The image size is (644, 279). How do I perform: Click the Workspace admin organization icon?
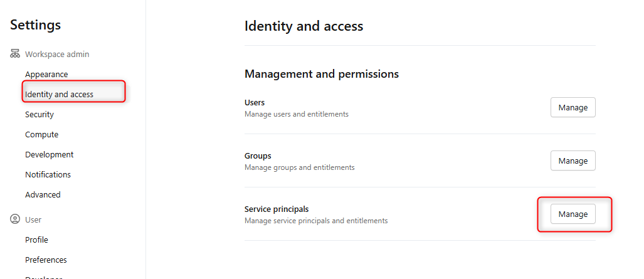click(x=15, y=55)
